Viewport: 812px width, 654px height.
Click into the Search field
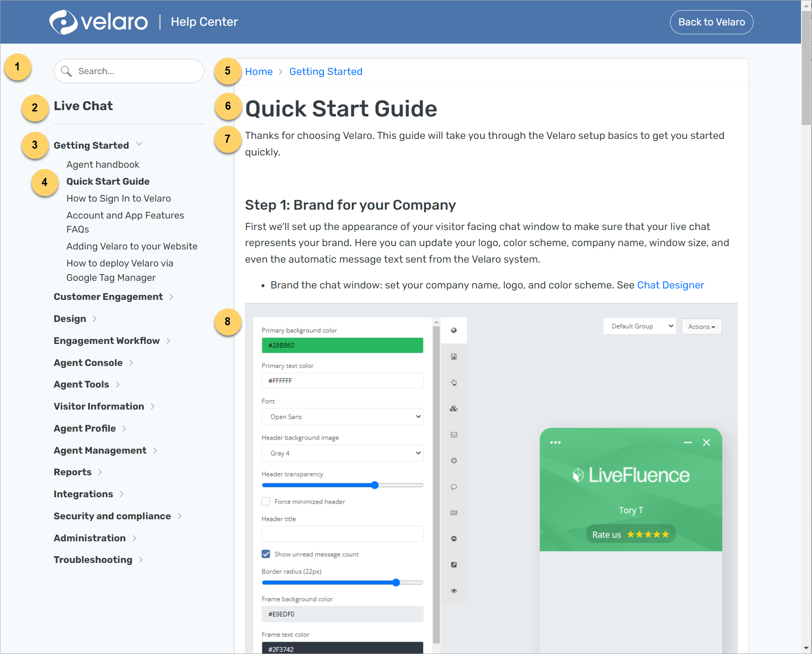click(x=136, y=71)
